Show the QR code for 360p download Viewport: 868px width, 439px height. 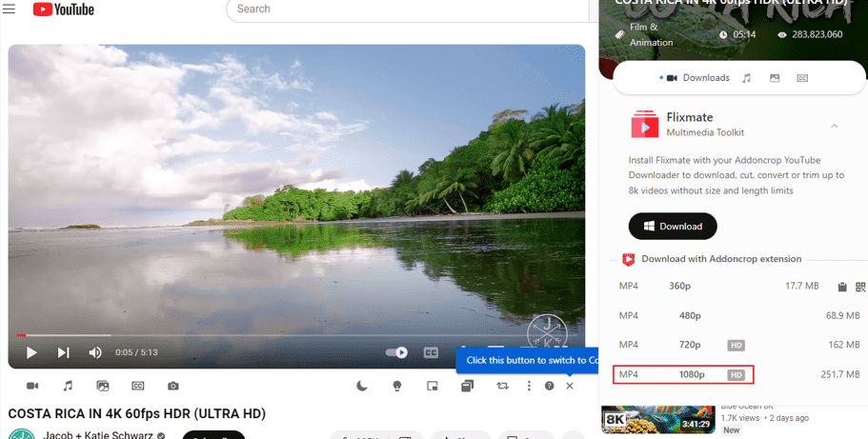click(859, 287)
